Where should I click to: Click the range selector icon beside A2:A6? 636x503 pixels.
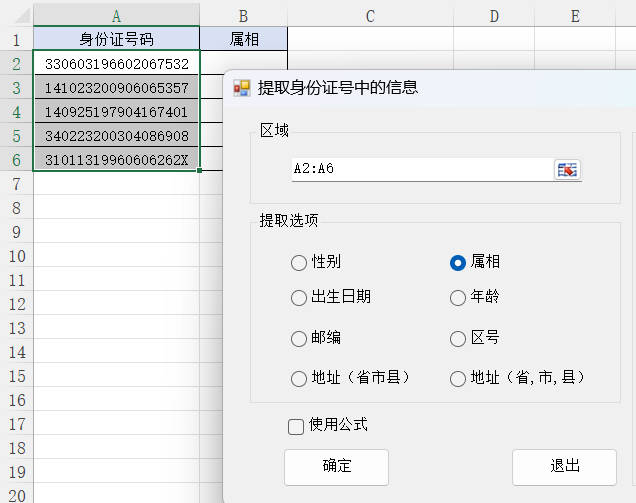point(567,169)
